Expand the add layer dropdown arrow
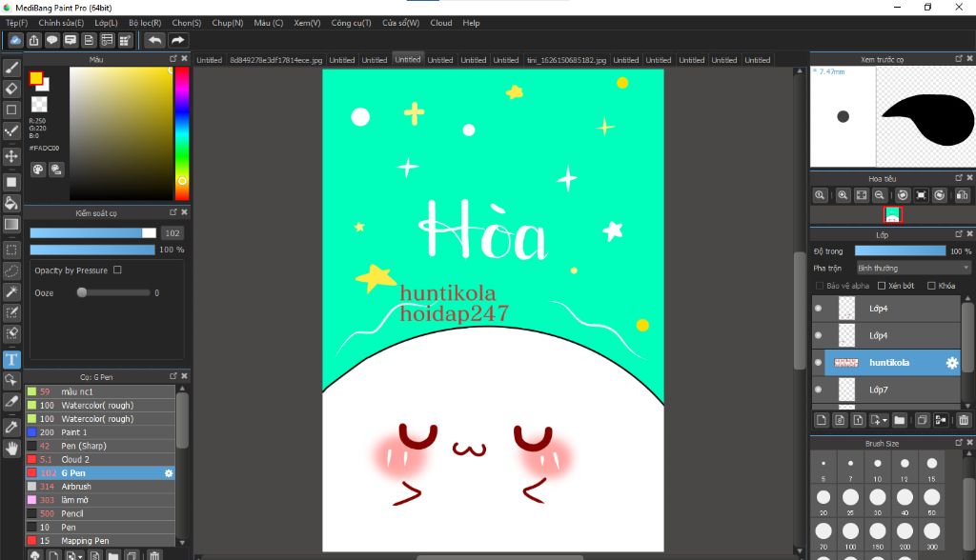Screen dimensions: 976x560 click(886, 420)
